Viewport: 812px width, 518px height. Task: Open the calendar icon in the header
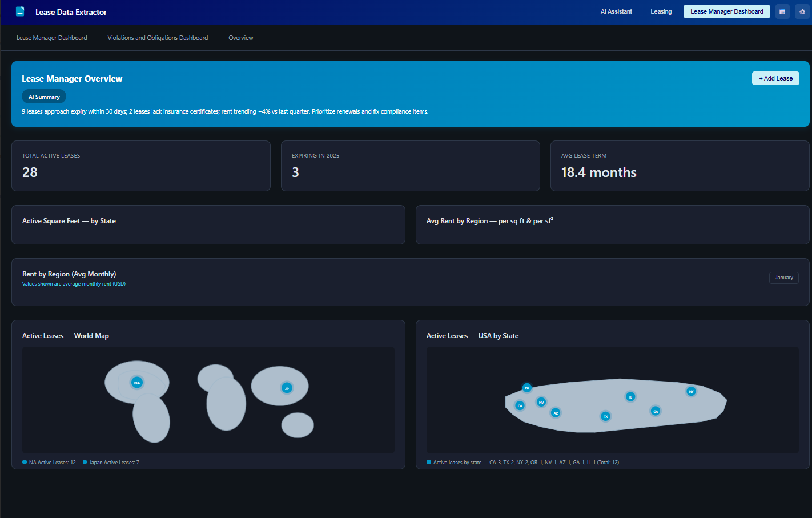[x=782, y=11]
